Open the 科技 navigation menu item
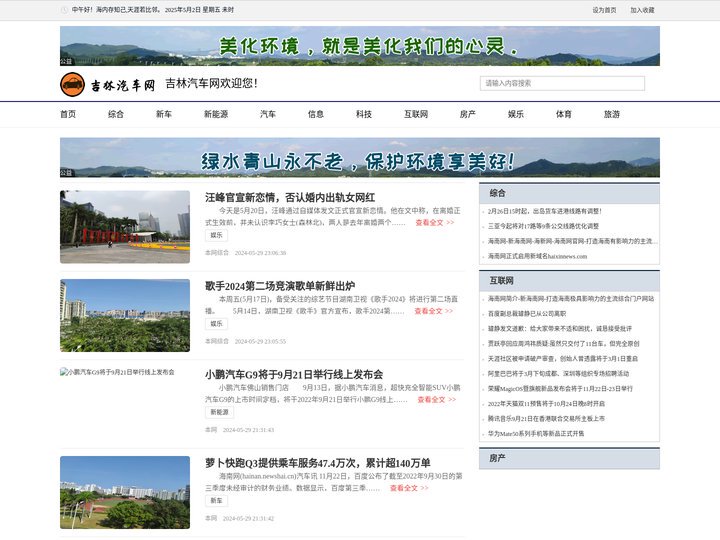 click(x=364, y=114)
